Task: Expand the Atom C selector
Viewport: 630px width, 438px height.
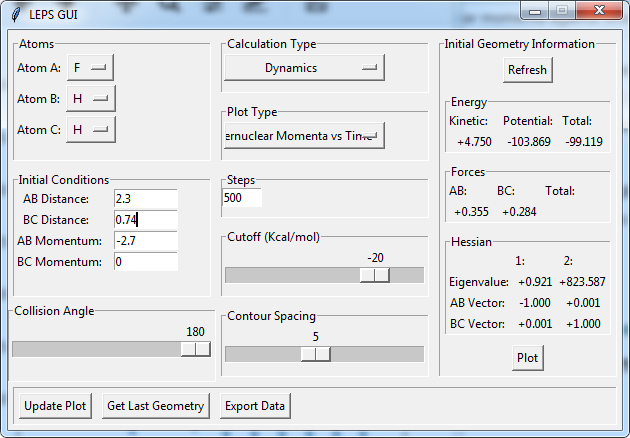Action: coord(90,130)
